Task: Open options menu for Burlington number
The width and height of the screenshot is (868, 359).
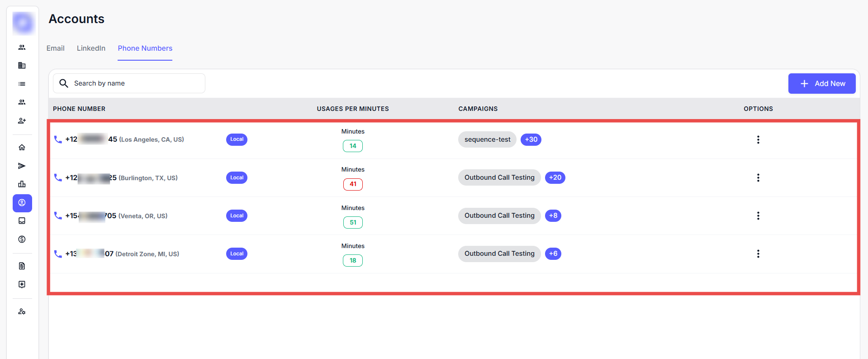Action: click(758, 178)
